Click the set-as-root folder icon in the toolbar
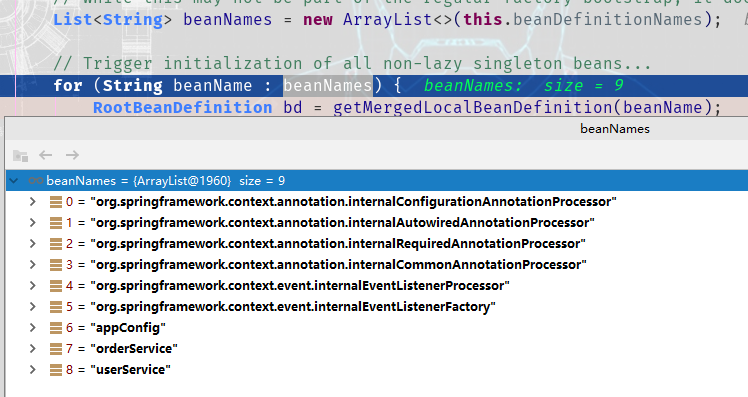Screen dimensions: 748x397 [x=20, y=156]
